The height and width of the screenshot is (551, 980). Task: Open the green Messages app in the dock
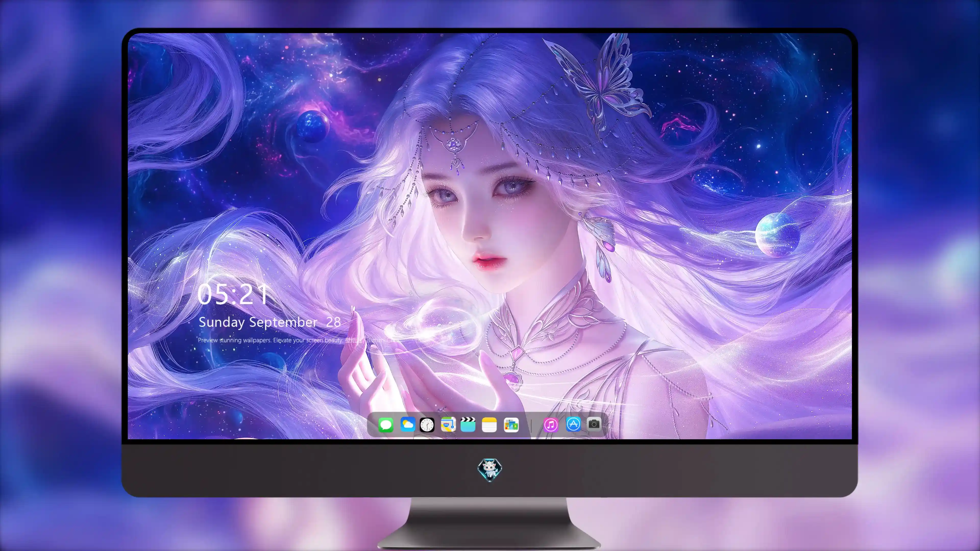(386, 425)
